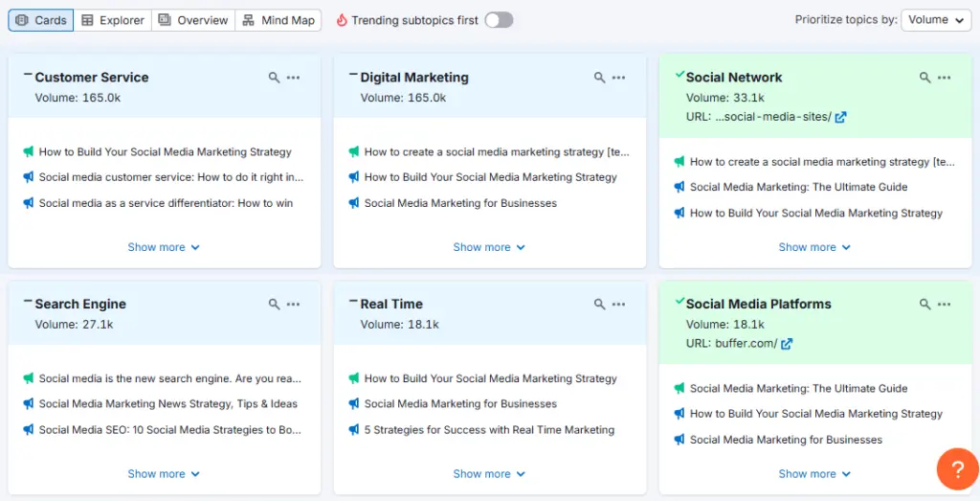Click the Search Engine card title
This screenshot has height=501, width=980.
80,305
